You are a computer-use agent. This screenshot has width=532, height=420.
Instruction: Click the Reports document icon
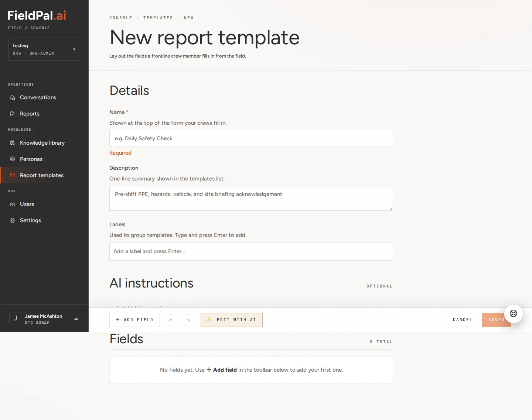(12, 114)
